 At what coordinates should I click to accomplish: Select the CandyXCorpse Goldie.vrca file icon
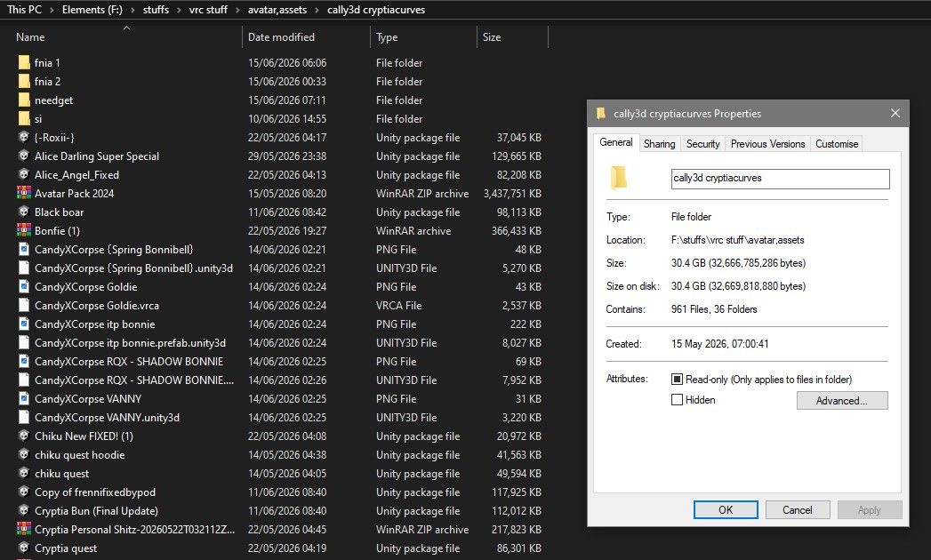click(24, 305)
